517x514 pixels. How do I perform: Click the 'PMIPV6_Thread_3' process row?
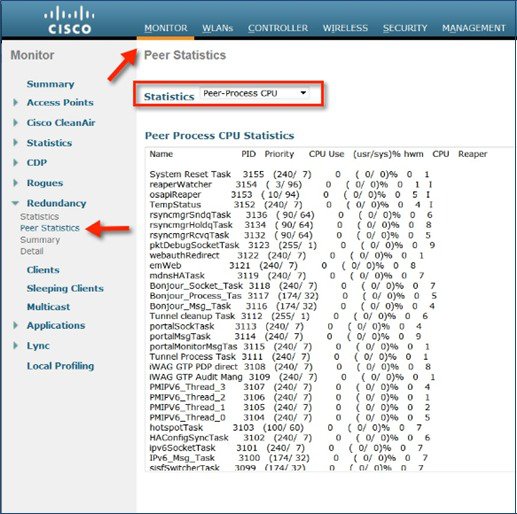click(290, 387)
